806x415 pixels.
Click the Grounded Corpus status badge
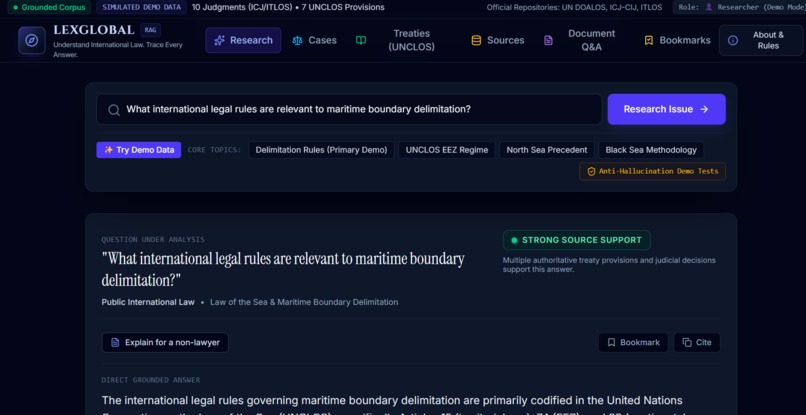point(49,7)
